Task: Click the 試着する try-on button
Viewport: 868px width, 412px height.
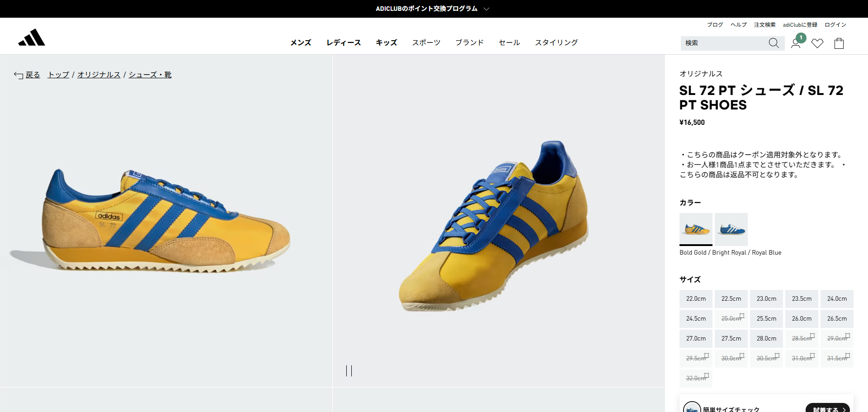Action: click(828, 407)
